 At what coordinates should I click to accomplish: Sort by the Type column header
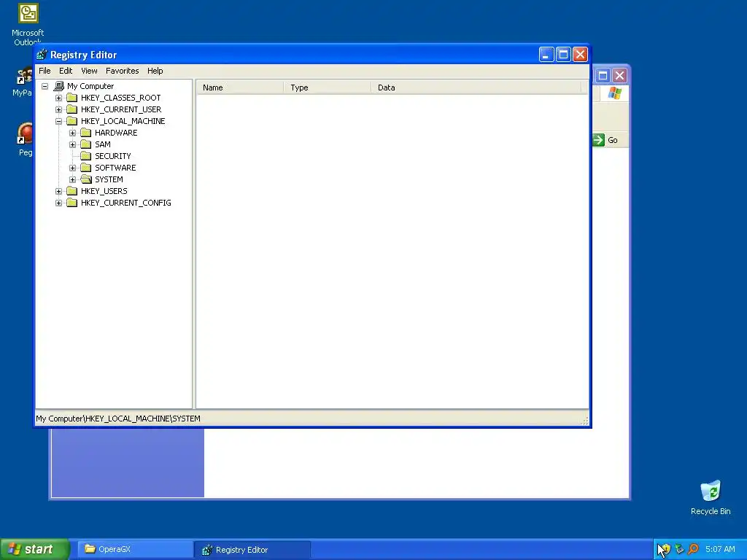tap(328, 87)
